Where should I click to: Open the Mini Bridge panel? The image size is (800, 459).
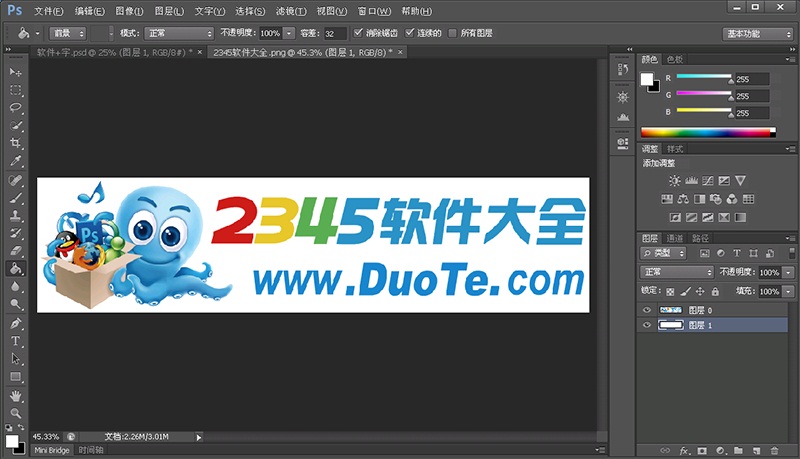pos(52,451)
